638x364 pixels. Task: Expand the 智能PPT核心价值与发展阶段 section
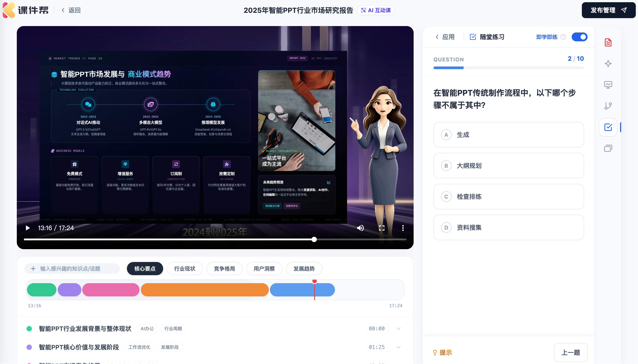pyautogui.click(x=398, y=347)
